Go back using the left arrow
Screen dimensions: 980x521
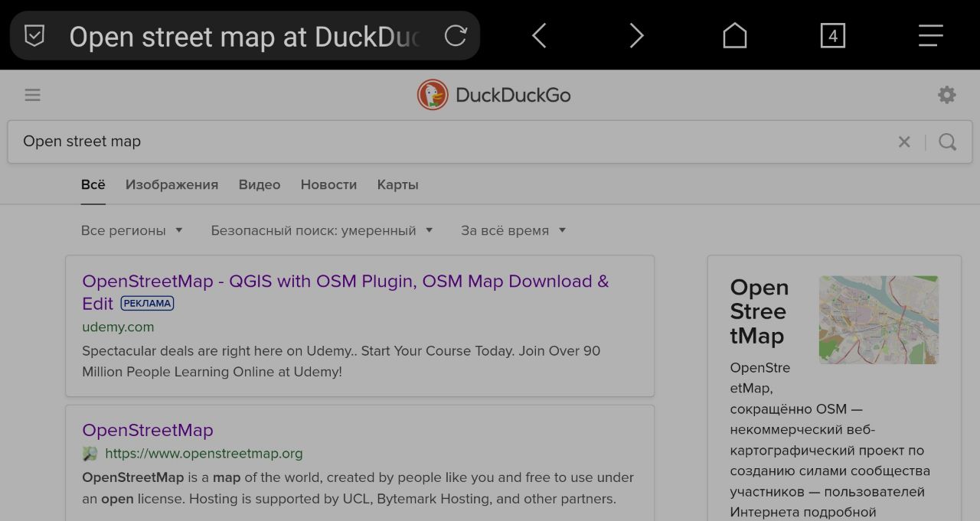(539, 35)
